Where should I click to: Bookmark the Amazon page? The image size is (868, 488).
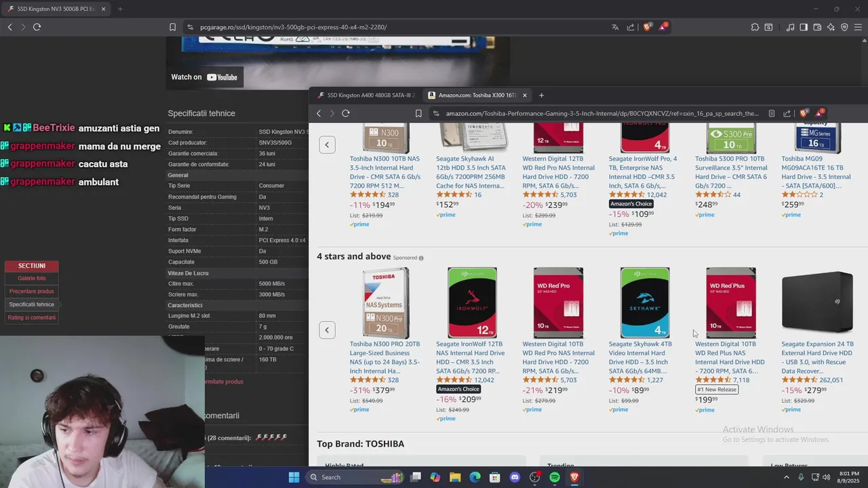point(418,113)
